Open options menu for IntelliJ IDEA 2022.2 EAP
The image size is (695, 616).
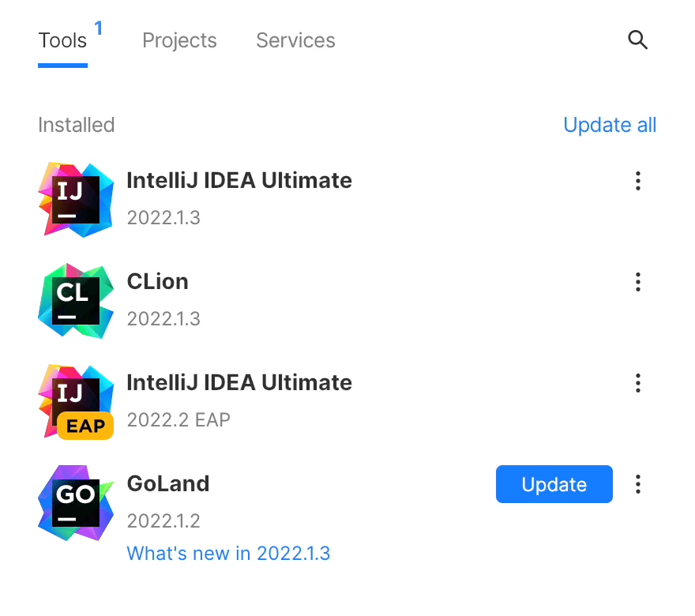pyautogui.click(x=638, y=383)
